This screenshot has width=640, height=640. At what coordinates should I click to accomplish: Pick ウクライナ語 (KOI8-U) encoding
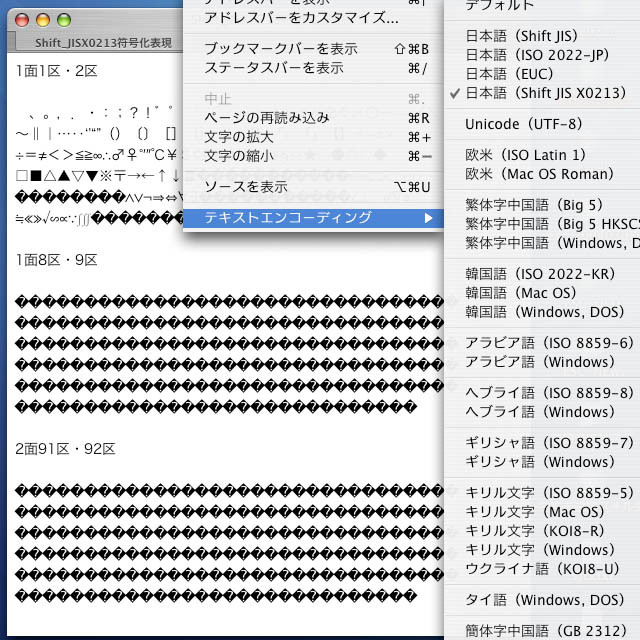tap(542, 569)
